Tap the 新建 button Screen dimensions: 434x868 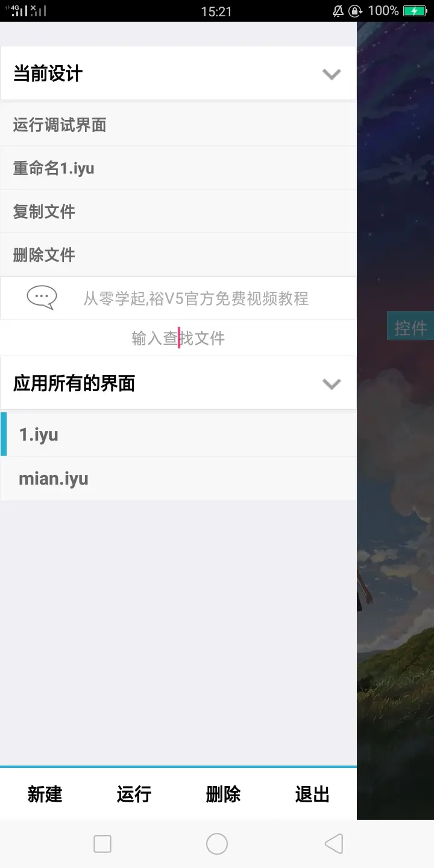tap(45, 794)
